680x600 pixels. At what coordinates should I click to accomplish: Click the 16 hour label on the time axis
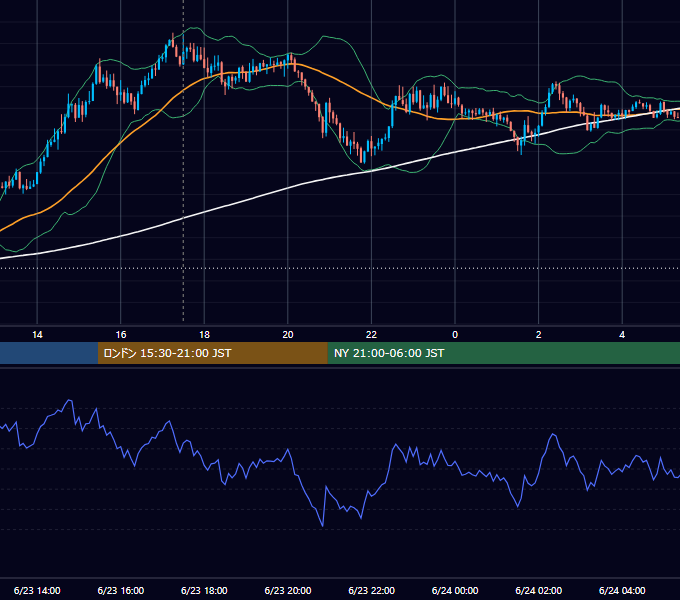[x=121, y=335]
